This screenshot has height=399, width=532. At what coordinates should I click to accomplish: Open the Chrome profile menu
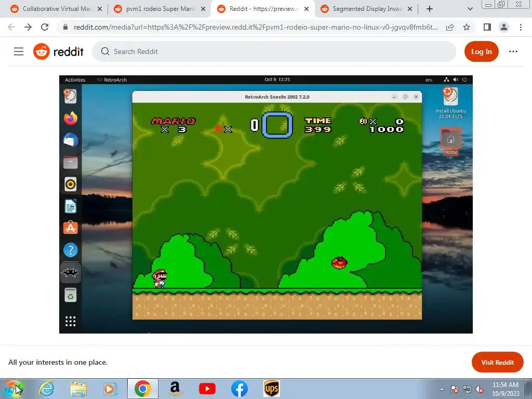(504, 27)
